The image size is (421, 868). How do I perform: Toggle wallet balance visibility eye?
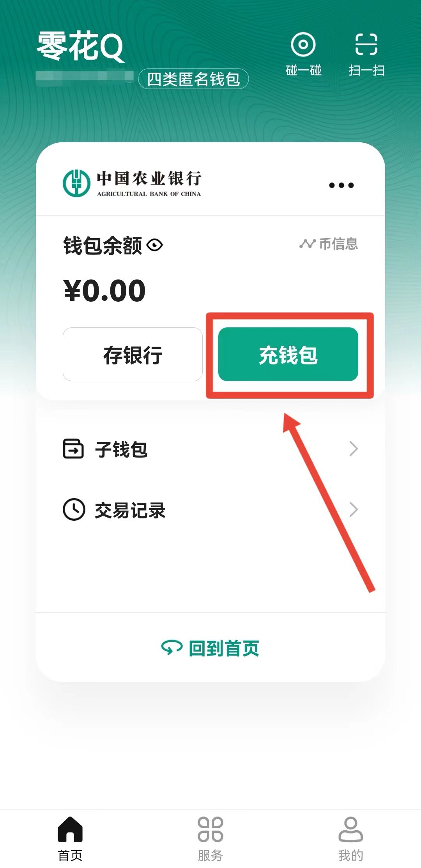[155, 245]
